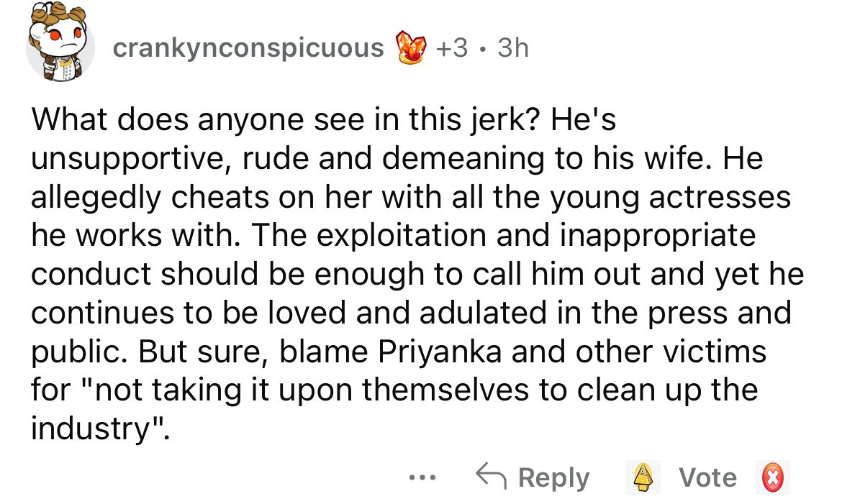842x504 pixels.
Task: Click the 3h timestamp of the comment
Action: (x=512, y=48)
